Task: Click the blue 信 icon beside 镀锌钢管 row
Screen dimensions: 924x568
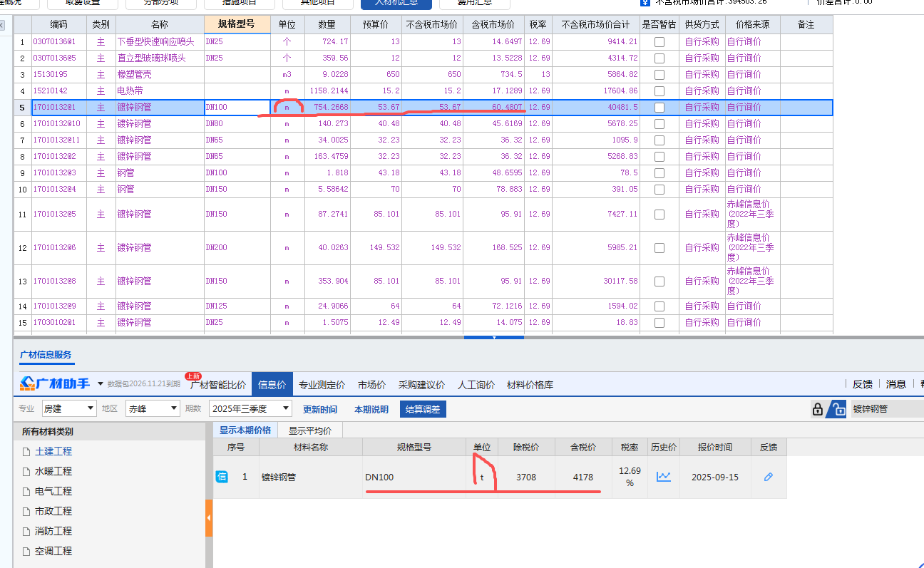Action: (222, 478)
